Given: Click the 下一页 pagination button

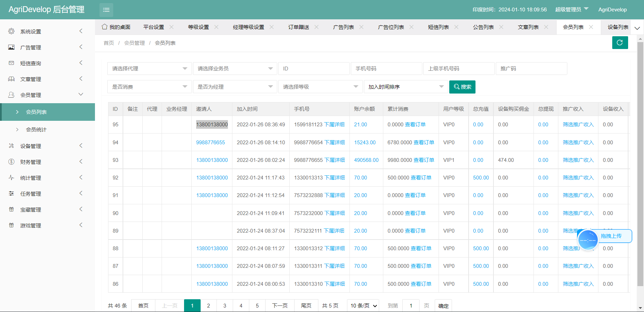Looking at the screenshot, I should click(280, 305).
